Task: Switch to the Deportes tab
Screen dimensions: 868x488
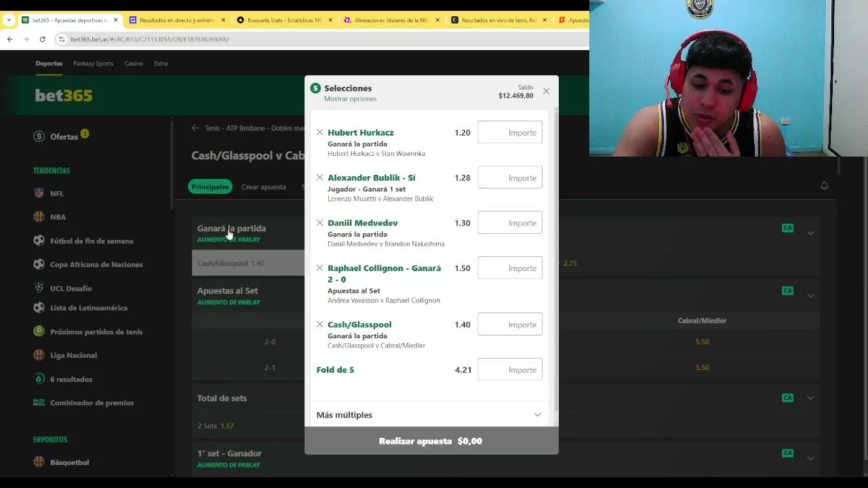Action: pos(49,64)
